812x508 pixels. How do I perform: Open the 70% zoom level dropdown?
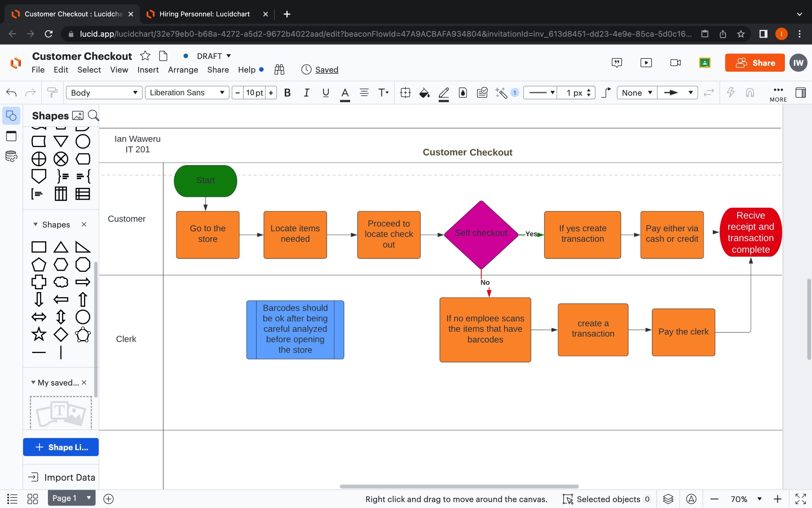coord(746,499)
